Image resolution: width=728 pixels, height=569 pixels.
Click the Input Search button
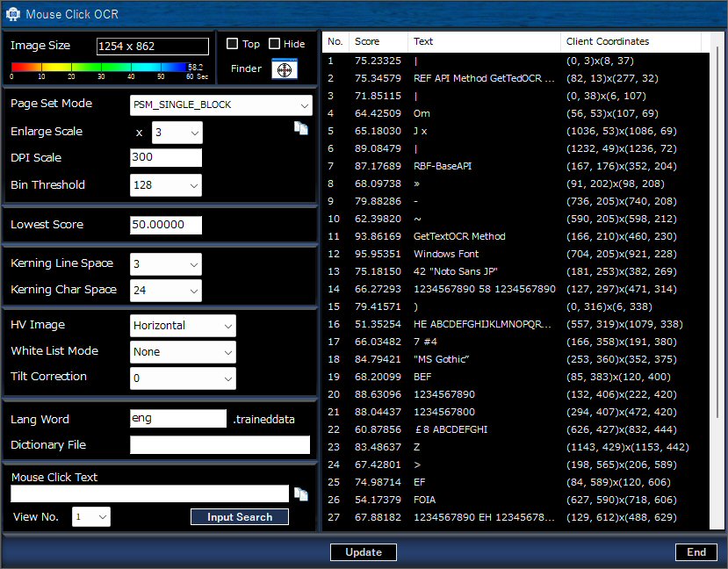(x=239, y=517)
